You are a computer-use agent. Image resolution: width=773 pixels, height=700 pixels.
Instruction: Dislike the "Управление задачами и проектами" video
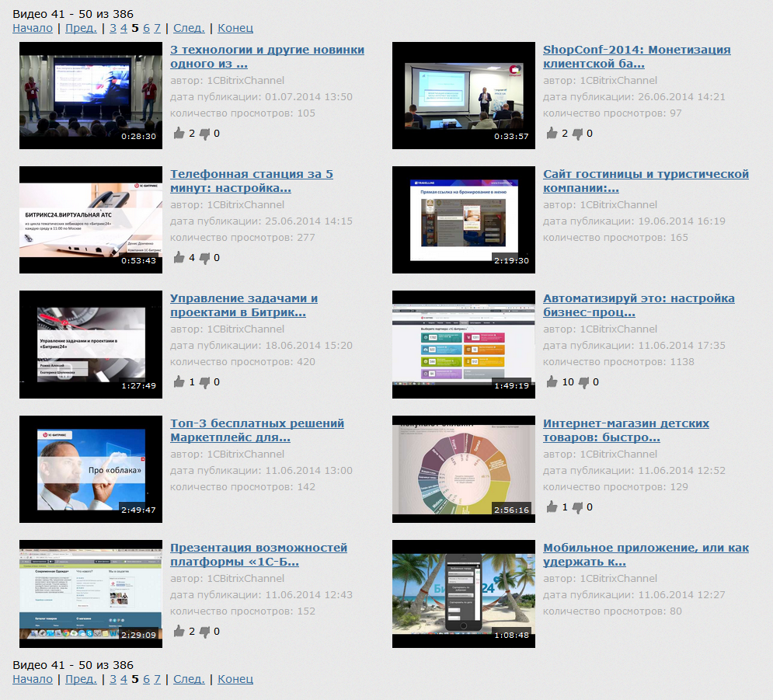tap(205, 381)
